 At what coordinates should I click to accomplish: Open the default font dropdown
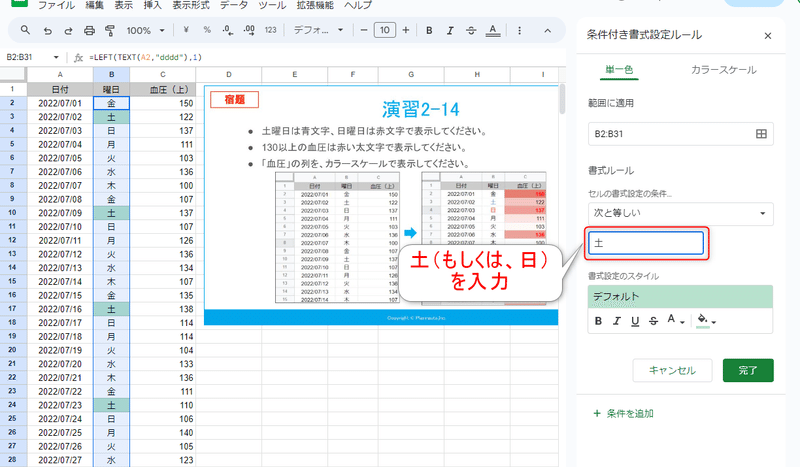(x=318, y=30)
